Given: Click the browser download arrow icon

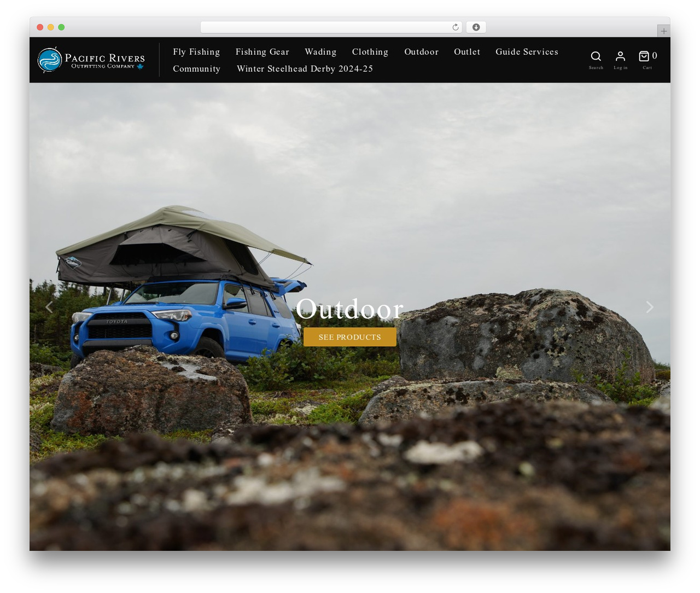Looking at the screenshot, I should pos(476,27).
